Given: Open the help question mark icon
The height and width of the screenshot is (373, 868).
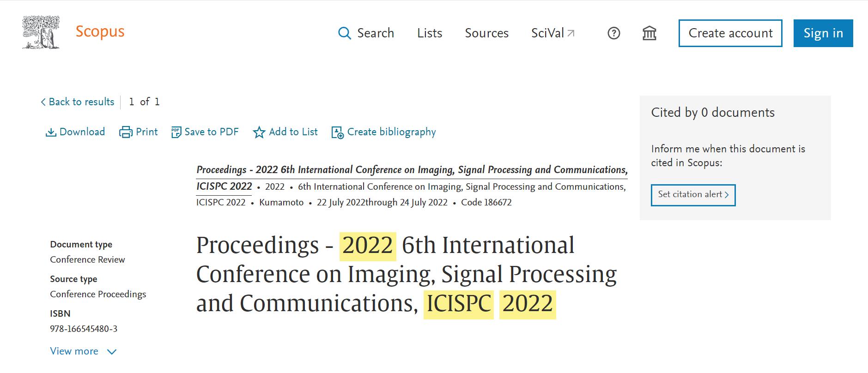Looking at the screenshot, I should point(613,33).
